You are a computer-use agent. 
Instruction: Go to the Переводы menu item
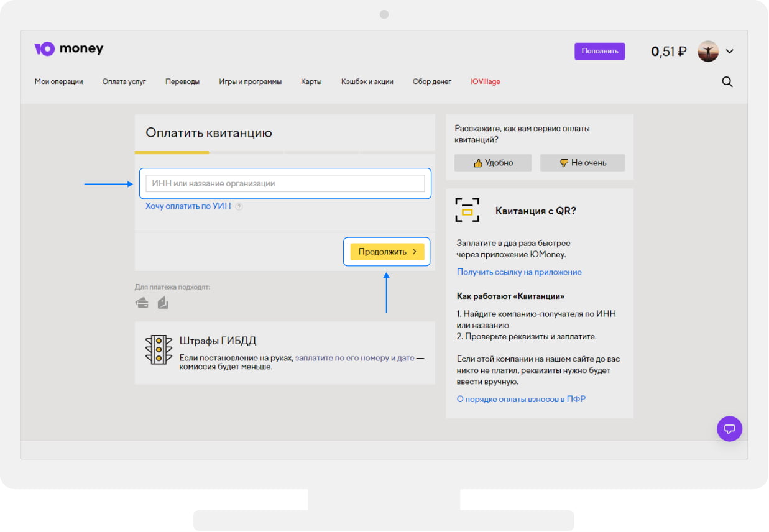182,81
